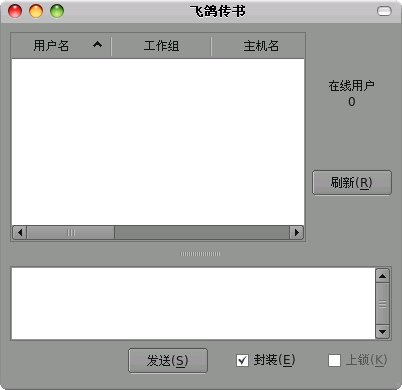Click the 在线用户 label
Image resolution: width=402 pixels, height=390 pixels.
352,86
